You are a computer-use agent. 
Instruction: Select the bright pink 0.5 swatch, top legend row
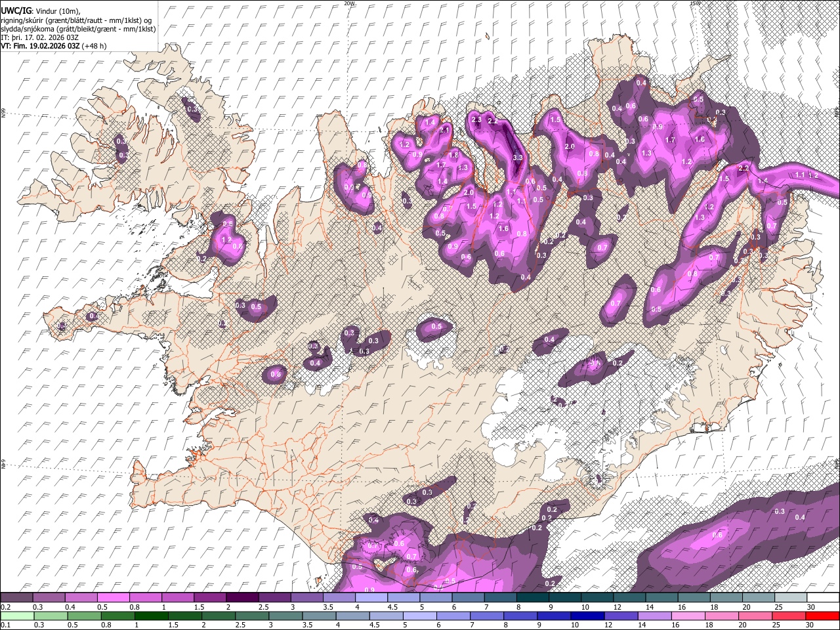coord(113,598)
